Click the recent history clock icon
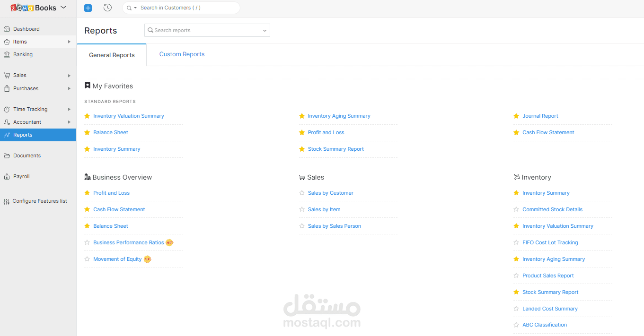 click(107, 8)
